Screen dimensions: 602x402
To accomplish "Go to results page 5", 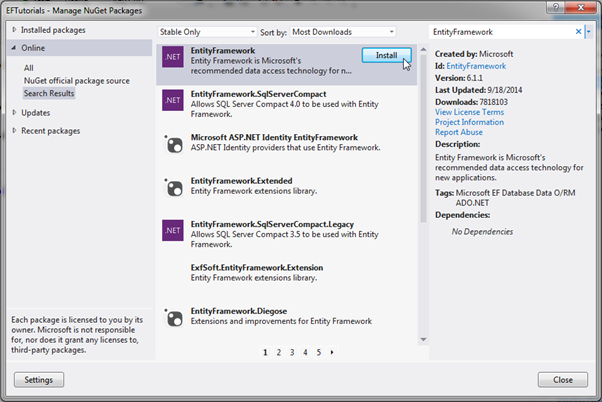I will point(319,352).
